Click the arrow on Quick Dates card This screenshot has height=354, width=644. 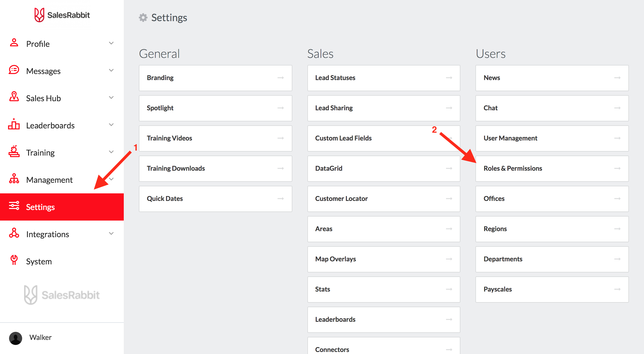tap(281, 199)
